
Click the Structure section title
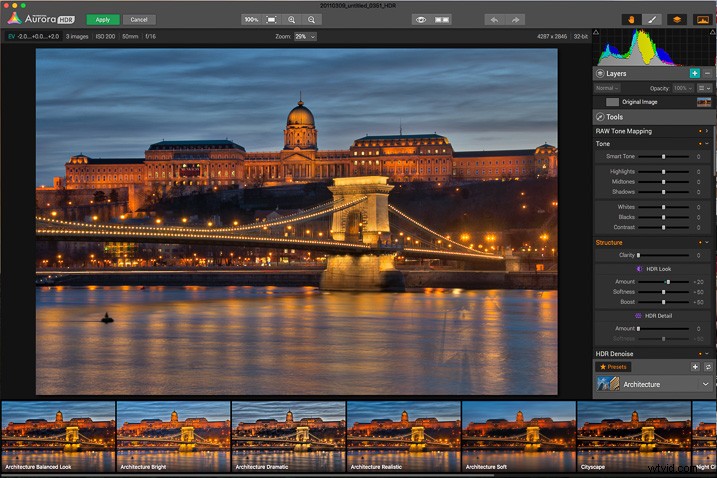pos(609,242)
